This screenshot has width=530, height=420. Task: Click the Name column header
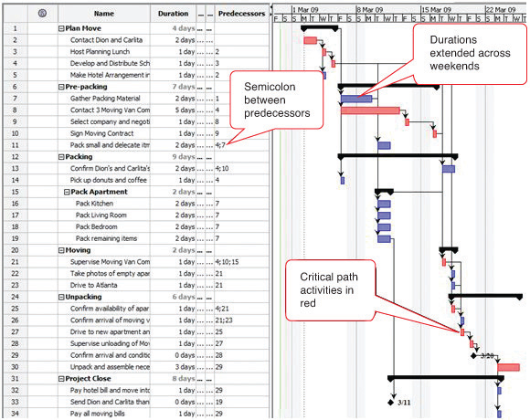(104, 14)
